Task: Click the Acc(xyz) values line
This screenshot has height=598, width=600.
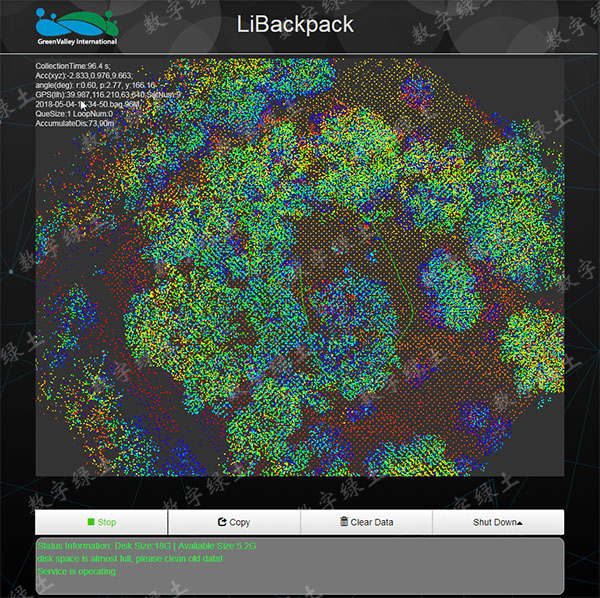Action: point(84,76)
